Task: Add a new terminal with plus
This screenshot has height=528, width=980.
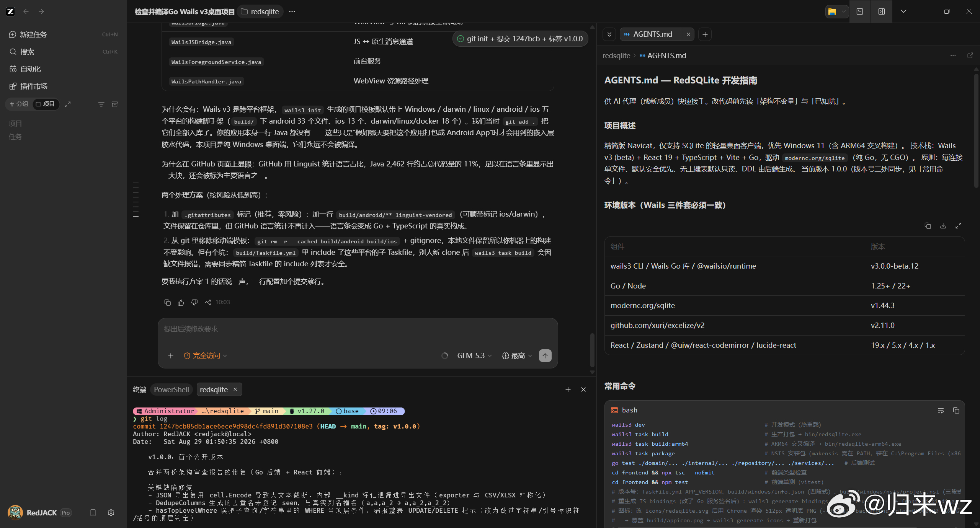Action: click(x=568, y=389)
